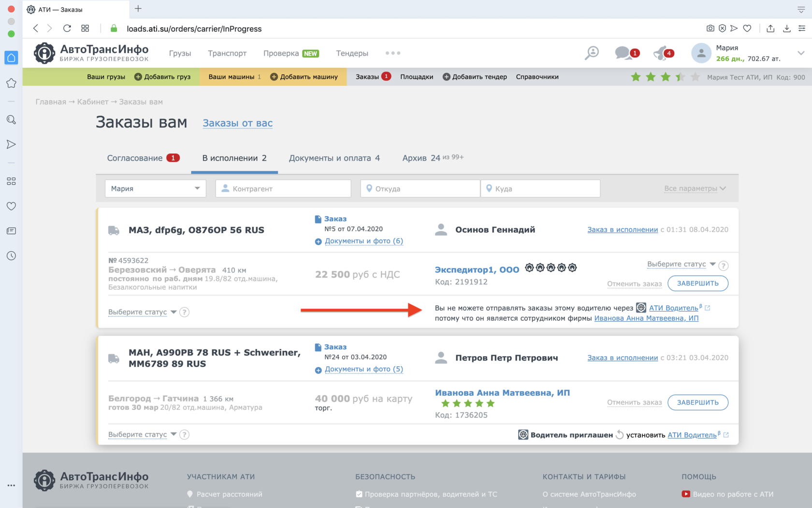Open notifications megaphone icon with badge 4
The width and height of the screenshot is (812, 508).
(663, 53)
